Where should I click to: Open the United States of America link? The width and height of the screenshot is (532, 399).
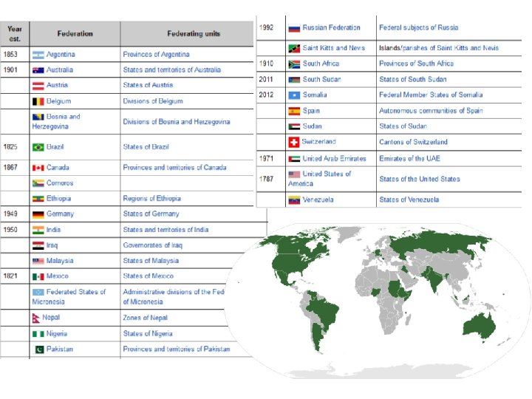[x=320, y=179]
